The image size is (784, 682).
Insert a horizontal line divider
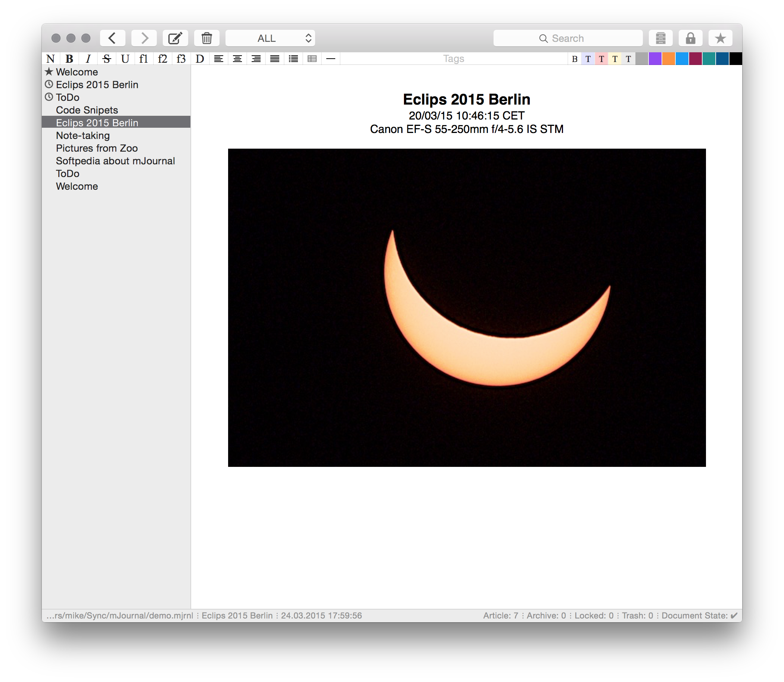coord(330,59)
